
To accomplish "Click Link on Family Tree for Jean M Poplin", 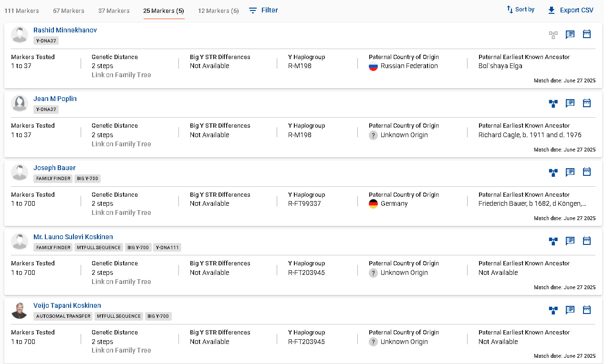I will pyautogui.click(x=121, y=144).
